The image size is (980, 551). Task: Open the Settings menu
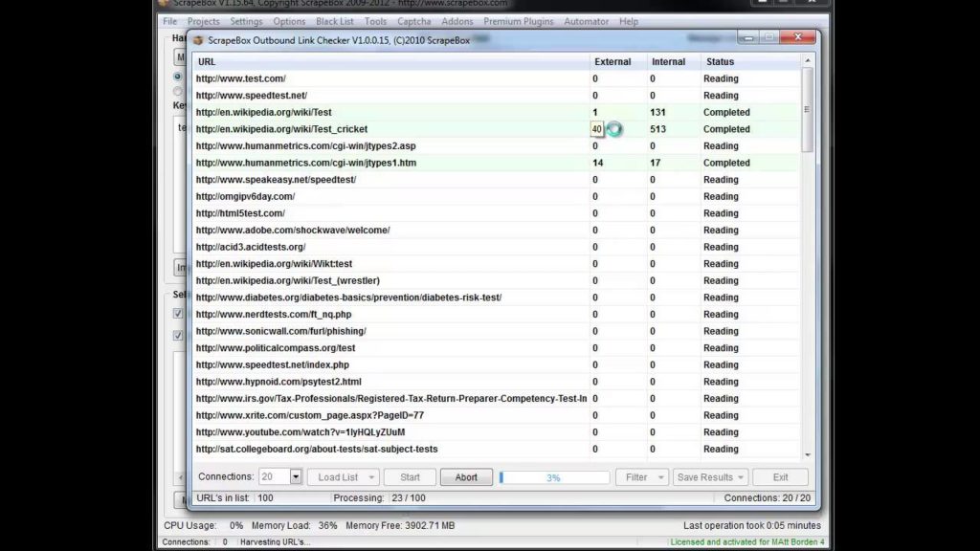tap(246, 21)
